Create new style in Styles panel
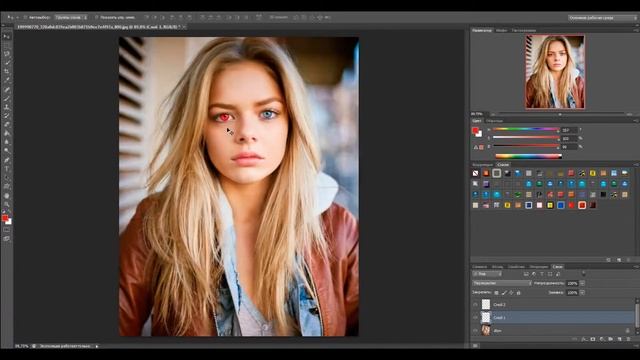Screen dimensions: 640x360 point(619,260)
